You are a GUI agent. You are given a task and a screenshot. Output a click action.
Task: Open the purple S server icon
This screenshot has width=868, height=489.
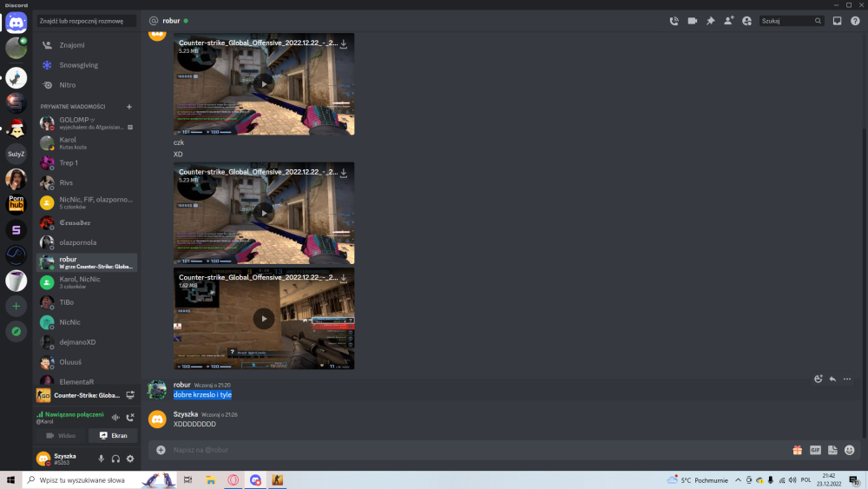coord(16,230)
